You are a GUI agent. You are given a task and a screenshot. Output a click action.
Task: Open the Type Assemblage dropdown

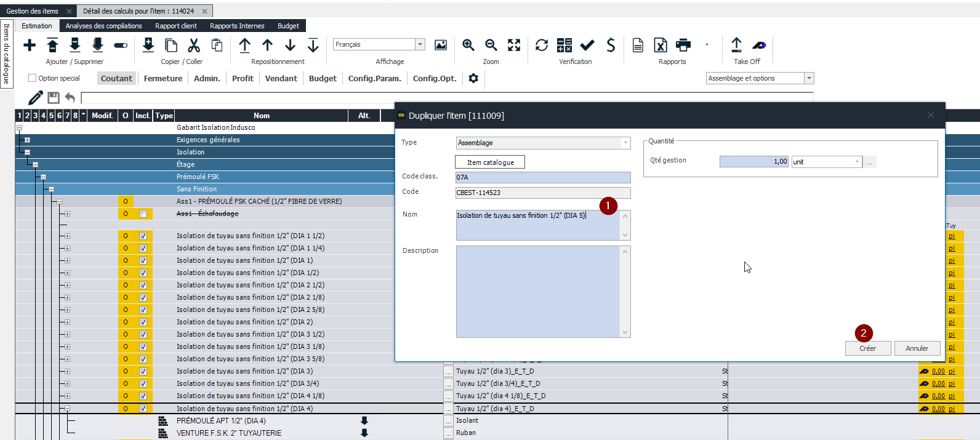625,143
